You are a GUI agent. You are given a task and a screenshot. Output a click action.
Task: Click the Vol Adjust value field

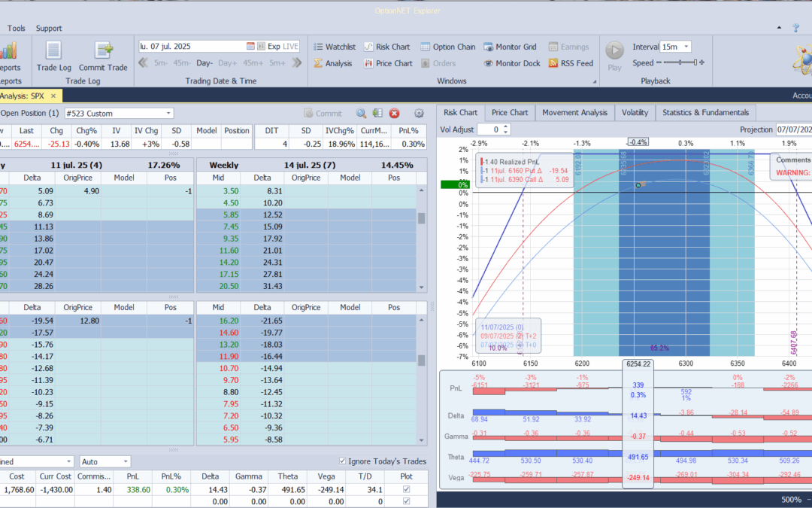[489, 129]
